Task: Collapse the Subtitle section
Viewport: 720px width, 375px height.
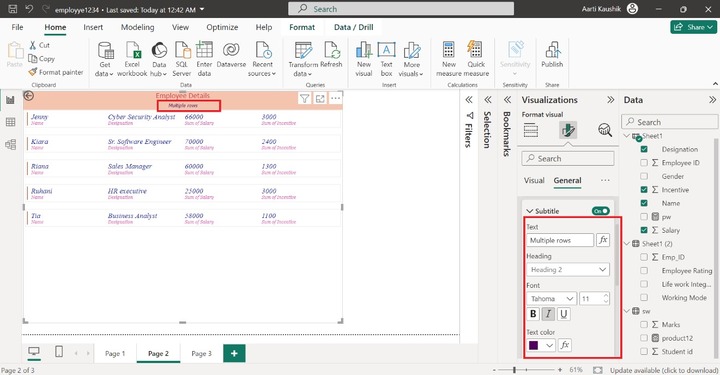Action: 530,211
